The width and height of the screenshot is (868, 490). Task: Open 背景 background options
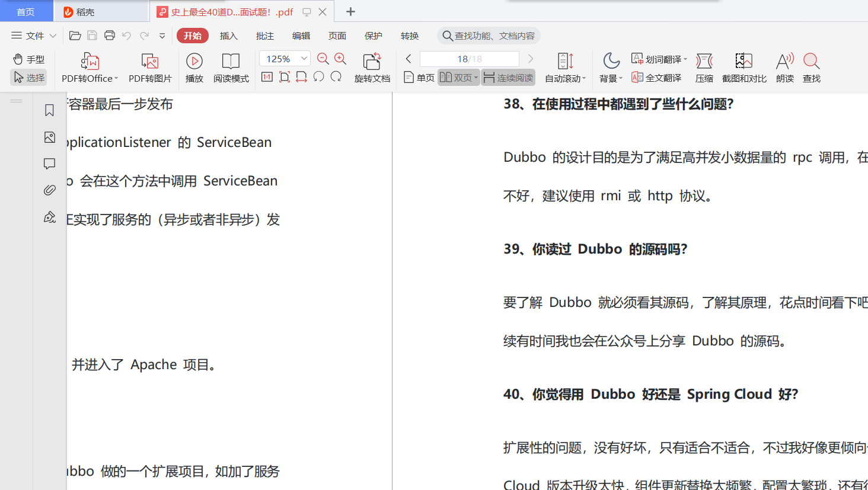(x=611, y=68)
